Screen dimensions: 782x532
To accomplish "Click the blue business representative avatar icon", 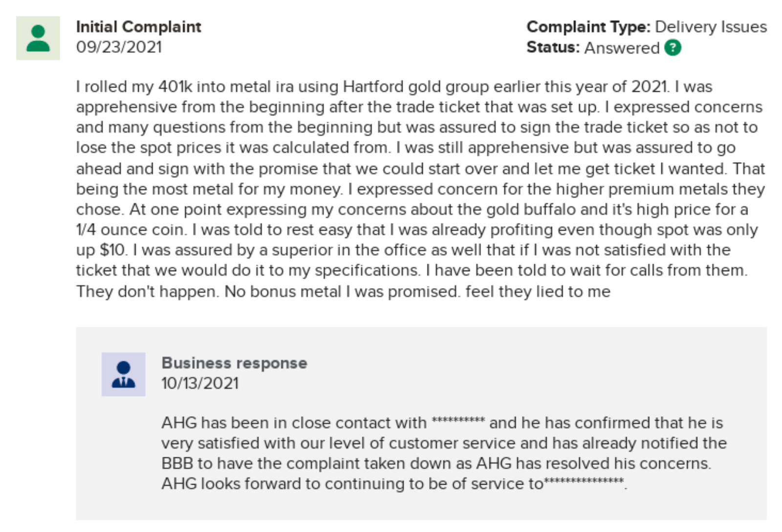I will tap(123, 374).
